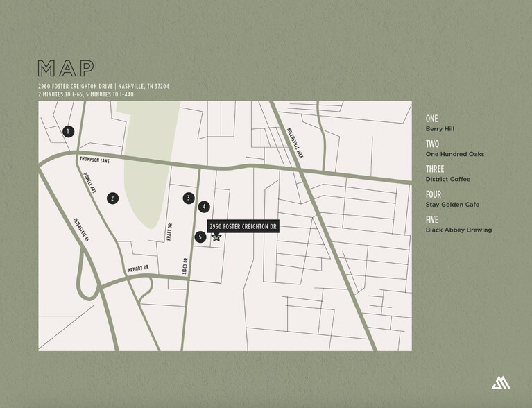Click map marker number 3
Screen dimensions: 532x408
point(189,198)
